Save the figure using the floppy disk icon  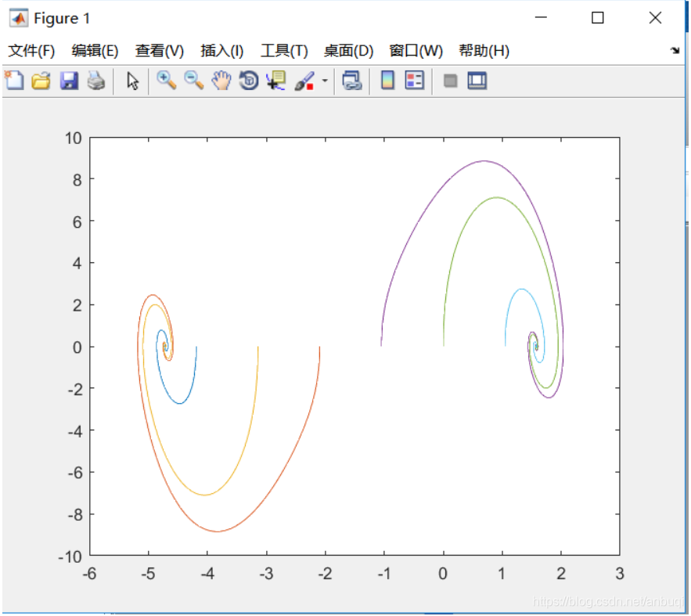click(x=69, y=81)
